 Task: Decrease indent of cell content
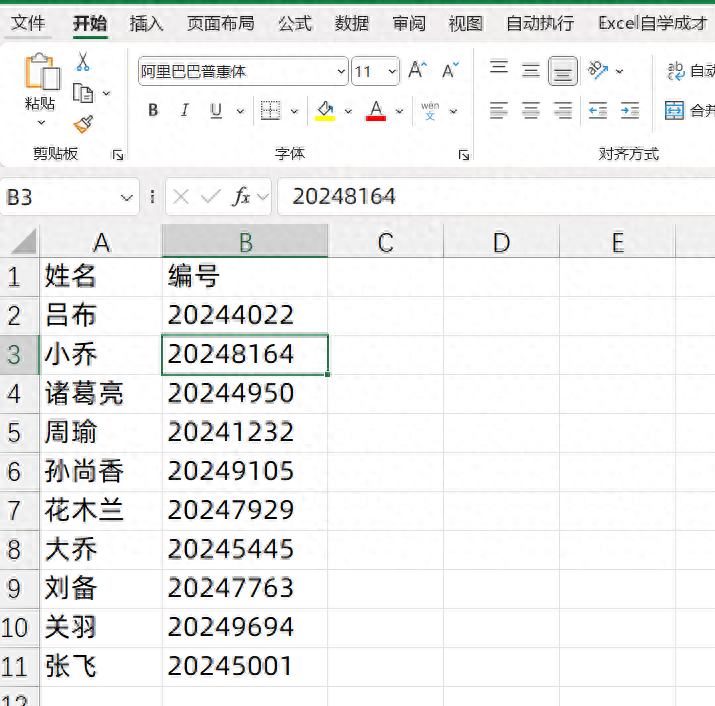597,110
